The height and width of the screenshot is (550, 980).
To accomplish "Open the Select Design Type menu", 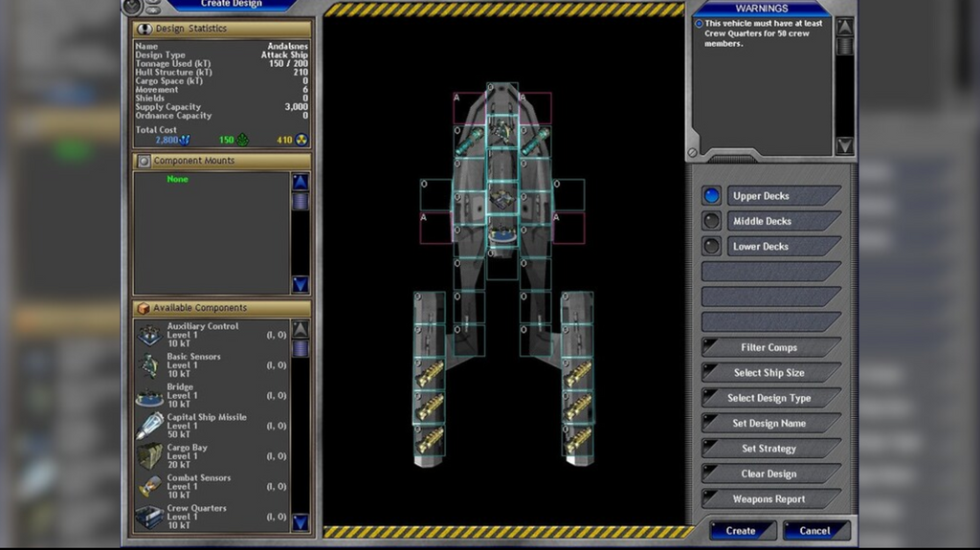I will [x=769, y=398].
